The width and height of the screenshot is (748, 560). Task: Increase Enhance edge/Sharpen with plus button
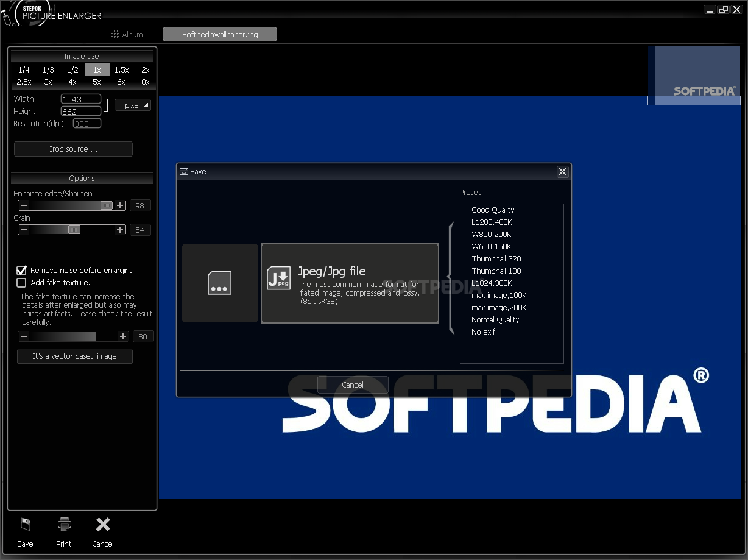tap(120, 205)
